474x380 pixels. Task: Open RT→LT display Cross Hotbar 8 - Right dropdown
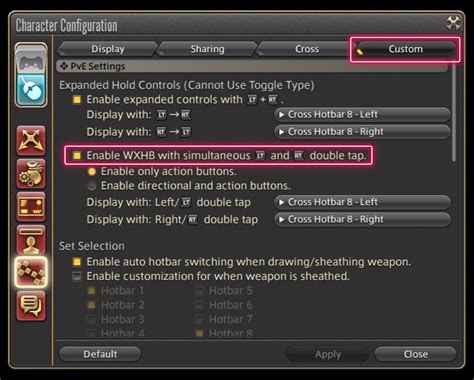pos(362,132)
